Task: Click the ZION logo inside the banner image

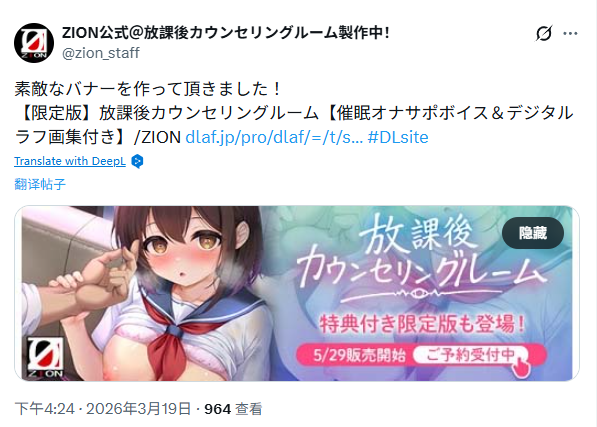Action: tap(45, 358)
